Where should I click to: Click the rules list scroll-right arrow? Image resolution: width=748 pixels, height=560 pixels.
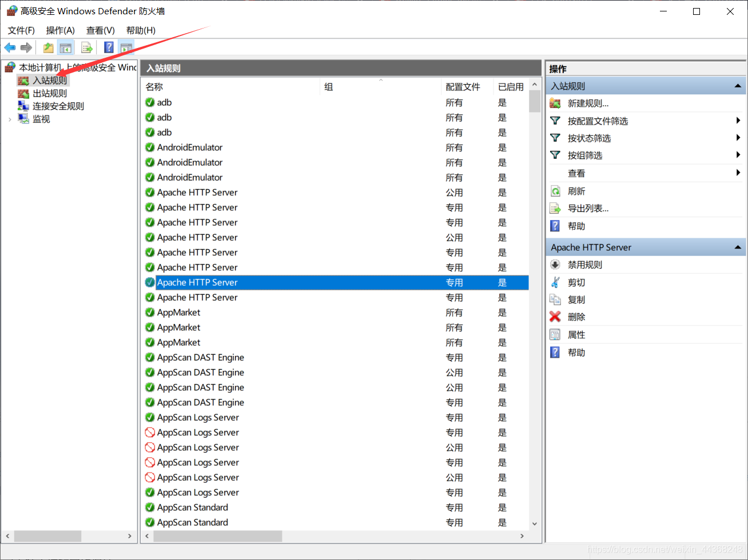[x=522, y=536]
